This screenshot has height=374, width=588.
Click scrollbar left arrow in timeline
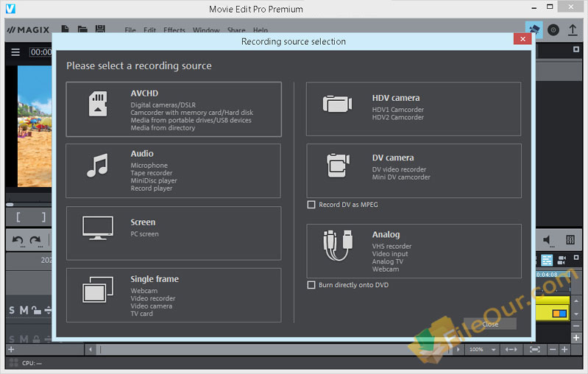tap(91, 350)
